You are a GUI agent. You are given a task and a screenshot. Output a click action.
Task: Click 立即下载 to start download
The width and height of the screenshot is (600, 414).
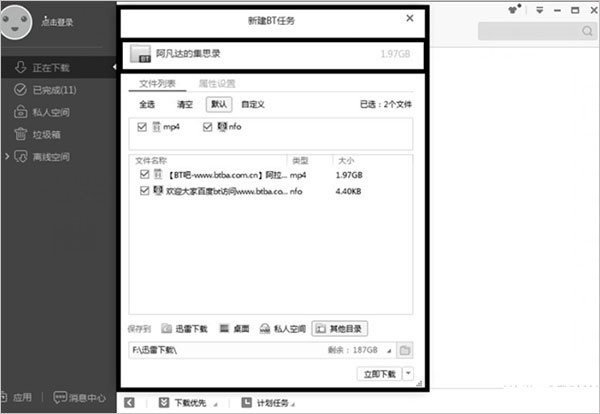pyautogui.click(x=379, y=374)
